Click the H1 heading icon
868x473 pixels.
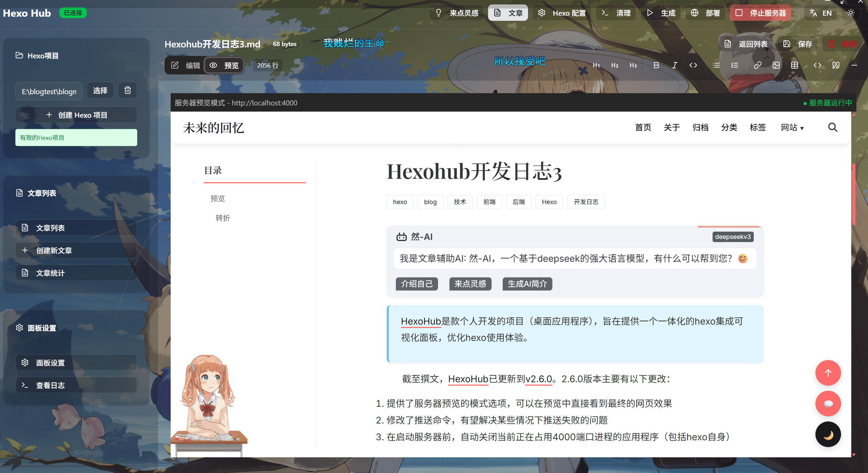[x=596, y=65]
